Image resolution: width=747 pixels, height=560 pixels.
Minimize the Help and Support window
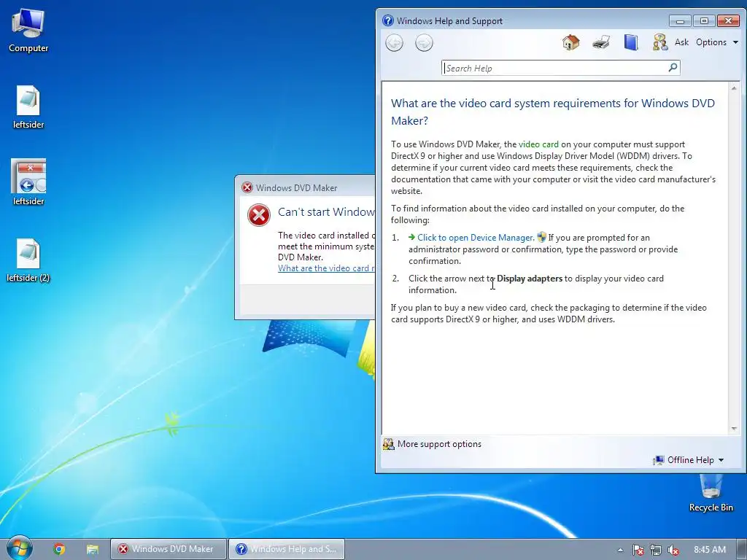[680, 20]
